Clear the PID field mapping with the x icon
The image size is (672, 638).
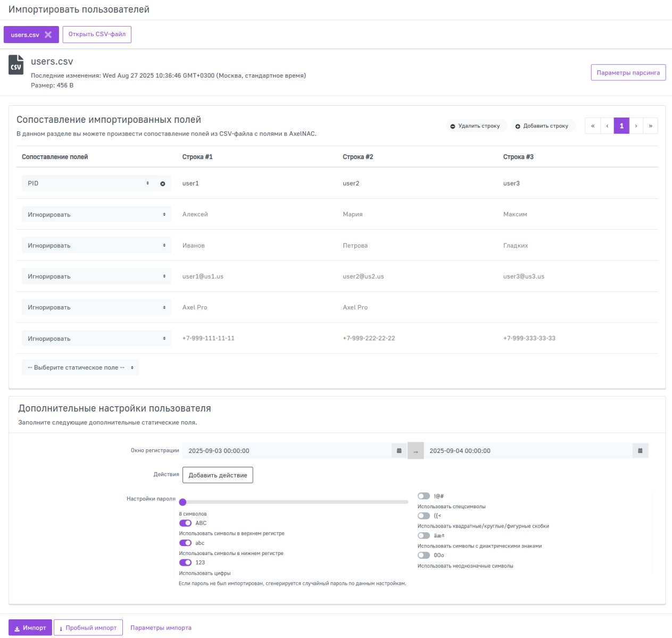tap(163, 184)
